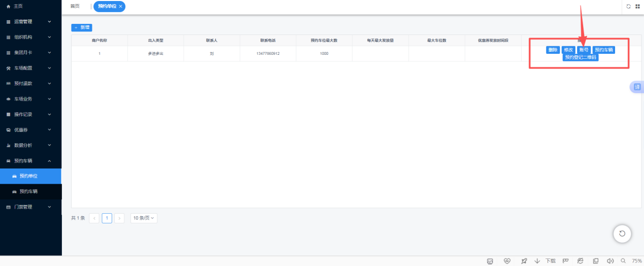Click the round floating reload button
The height and width of the screenshot is (266, 644).
point(622,234)
